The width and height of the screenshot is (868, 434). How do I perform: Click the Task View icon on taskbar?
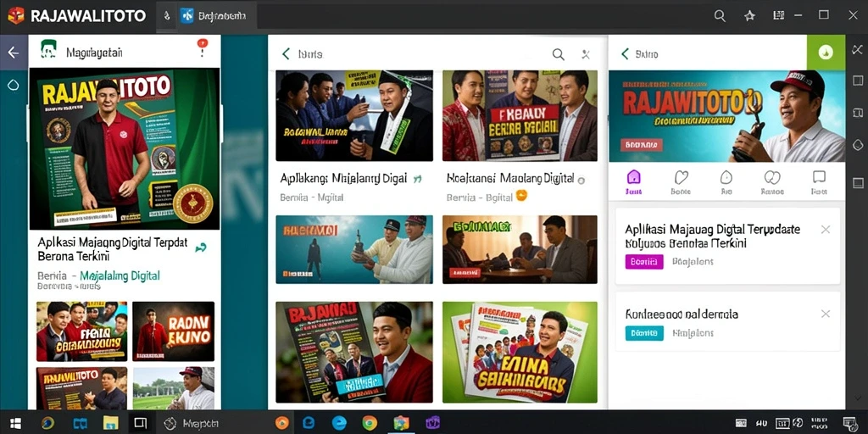141,424
